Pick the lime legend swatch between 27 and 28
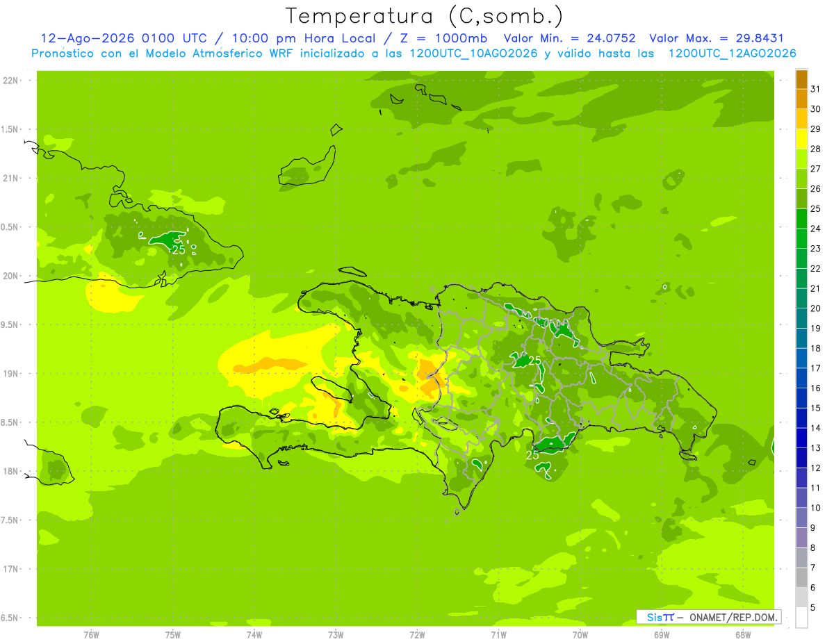The width and height of the screenshot is (834, 644). [801, 159]
